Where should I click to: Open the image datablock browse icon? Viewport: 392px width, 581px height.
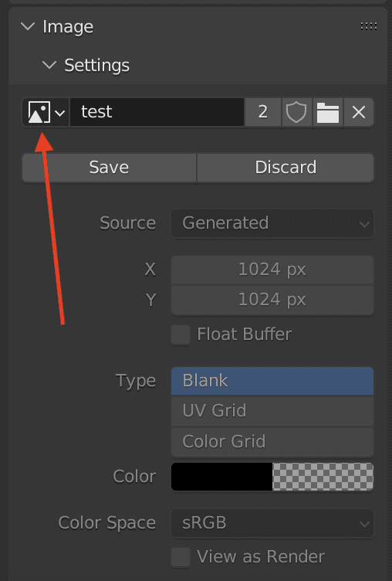46,112
